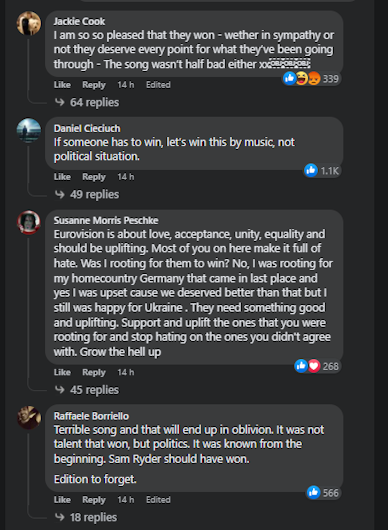View the 566 likes on Raffaele's comment
Image resolution: width=388 pixels, height=530 pixels.
coord(323,493)
